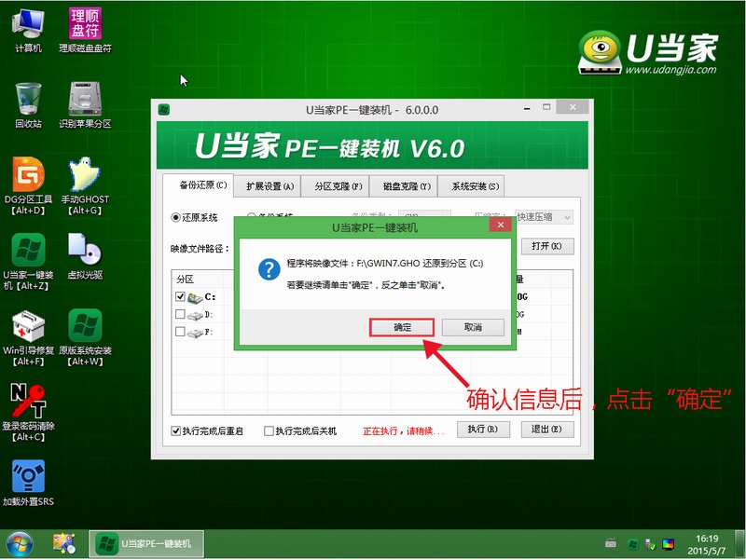Click the green U当家 tray icon
746x560 pixels.
pyautogui.click(x=633, y=544)
